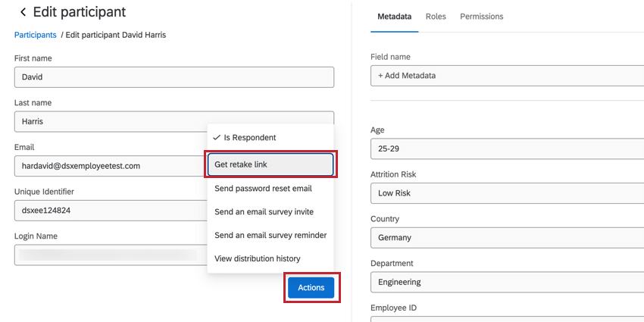Switch to the Roles tab
Image resolution: width=644 pixels, height=322 pixels.
pos(436,17)
